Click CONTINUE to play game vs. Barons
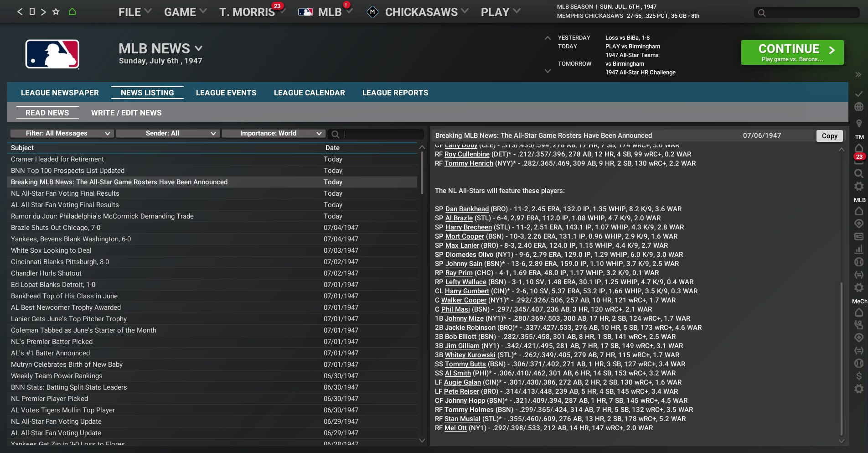Image resolution: width=868 pixels, height=453 pixels. coord(792,52)
